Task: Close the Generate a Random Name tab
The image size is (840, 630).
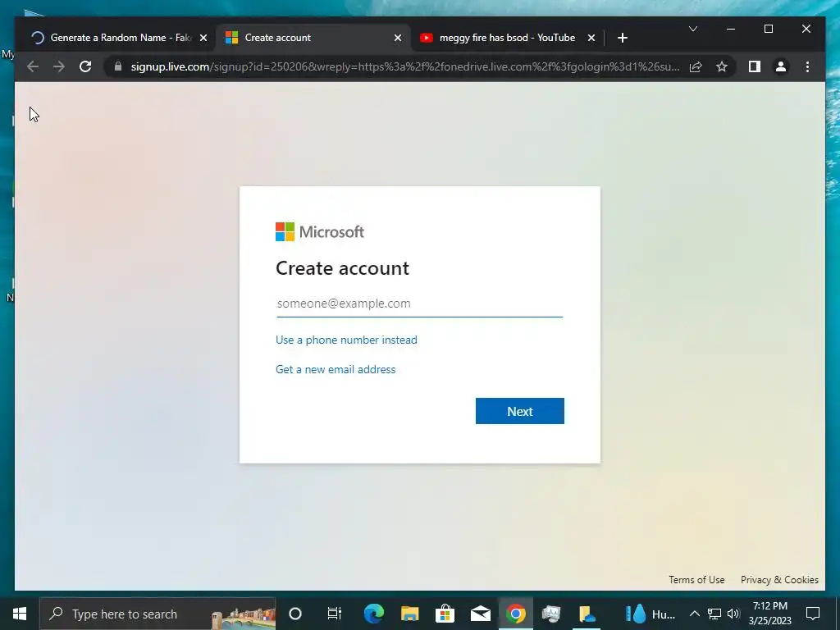Action: 203,38
